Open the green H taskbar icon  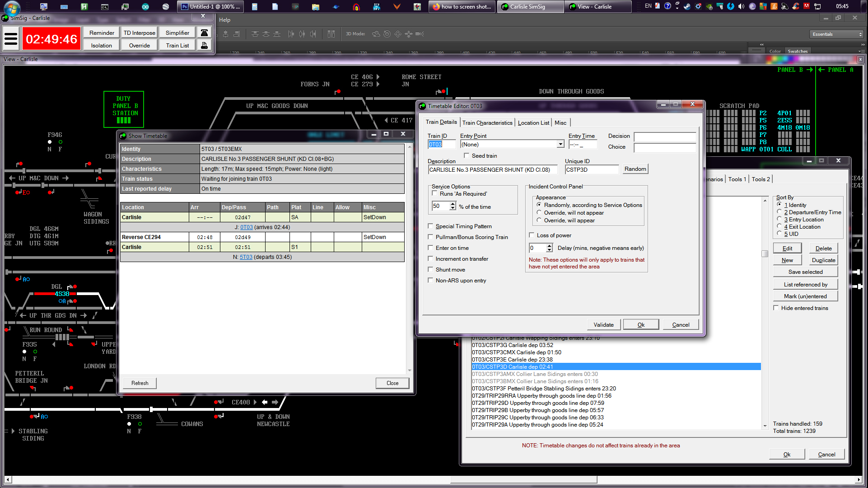[x=84, y=7]
